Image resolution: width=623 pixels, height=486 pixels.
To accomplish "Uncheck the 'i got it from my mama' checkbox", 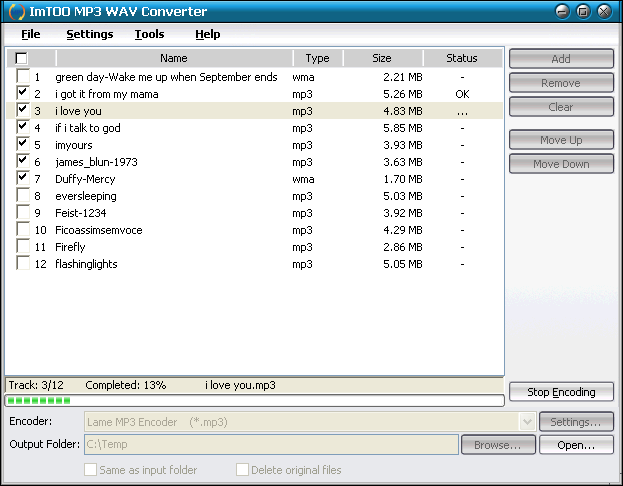I will pos(23,93).
